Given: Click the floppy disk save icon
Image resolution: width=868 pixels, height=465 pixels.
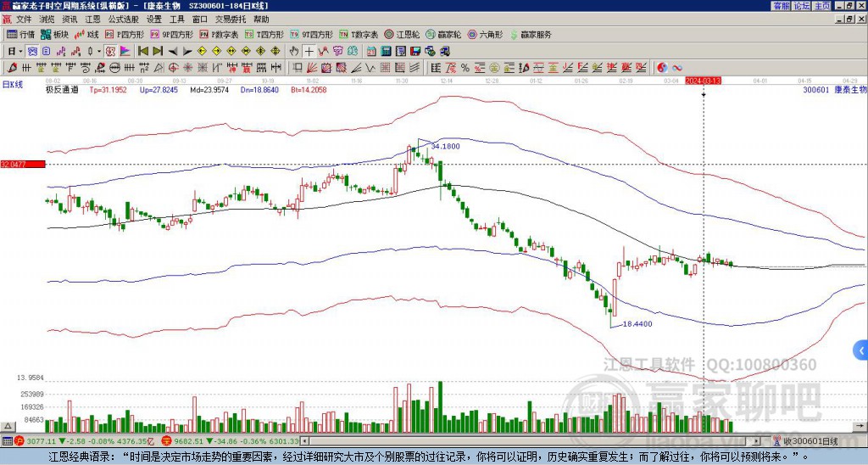Looking at the screenshot, I should click(x=415, y=52).
